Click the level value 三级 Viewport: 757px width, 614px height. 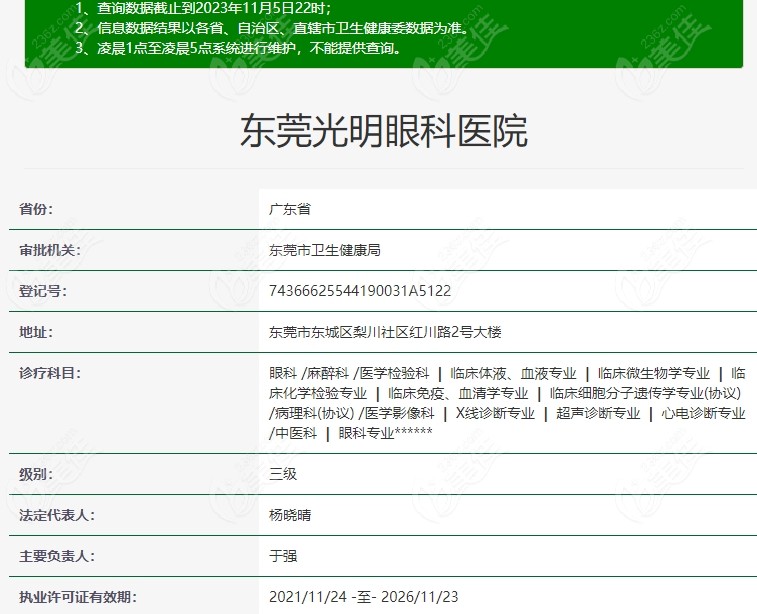point(283,474)
